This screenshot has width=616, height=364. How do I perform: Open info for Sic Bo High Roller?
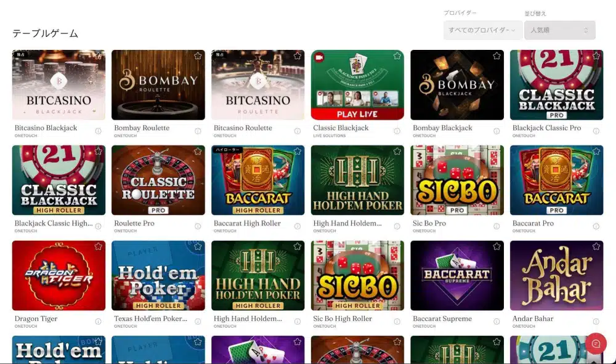tap(397, 322)
